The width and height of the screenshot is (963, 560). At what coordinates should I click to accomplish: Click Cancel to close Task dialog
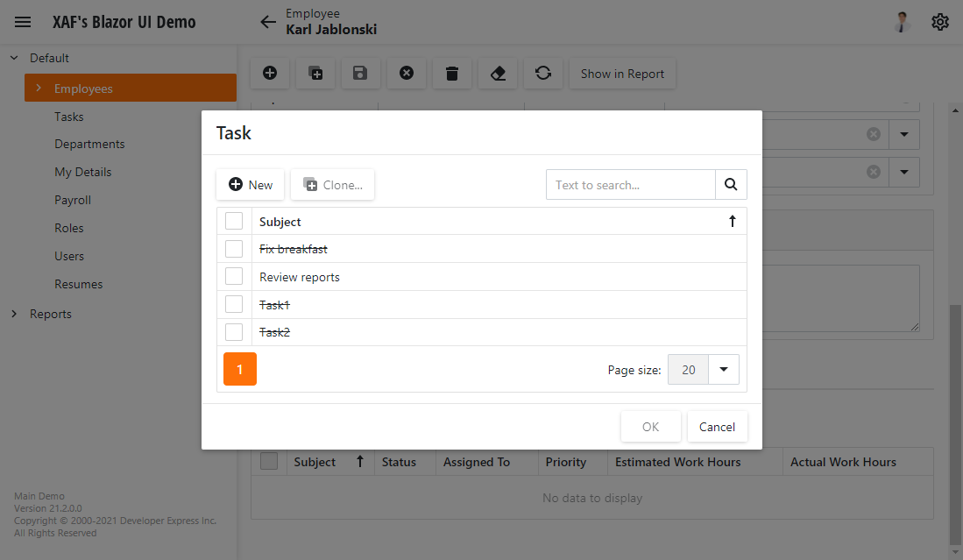(717, 426)
